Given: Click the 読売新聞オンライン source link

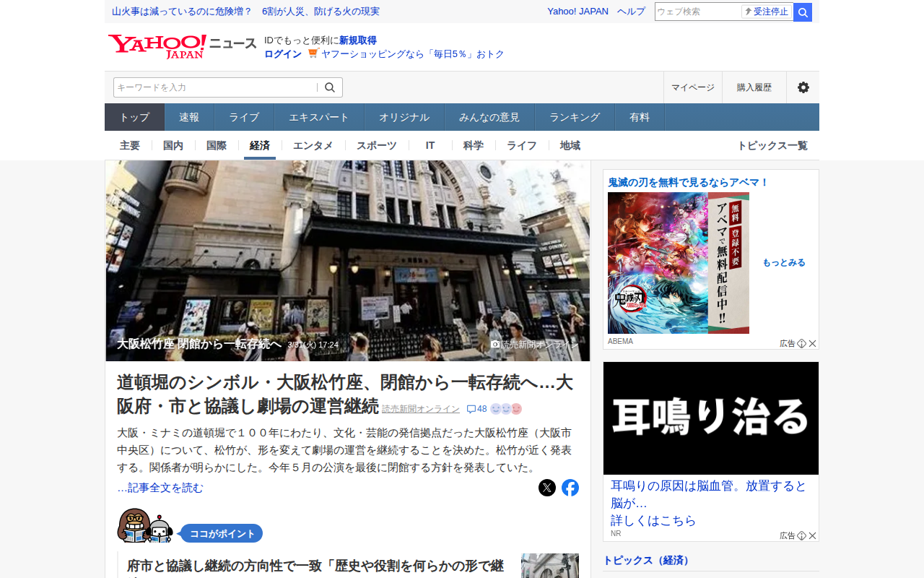Looking at the screenshot, I should (x=421, y=409).
